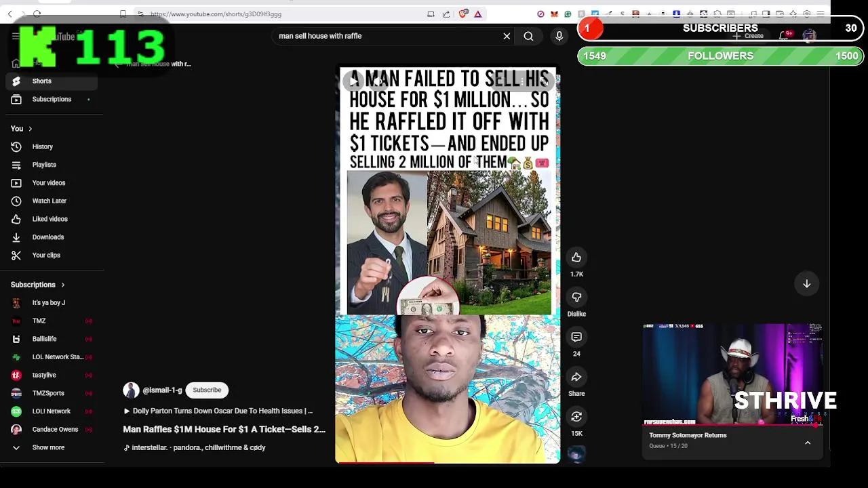Open @ismail-1-g channel avatar
868x488 pixels.
(x=131, y=390)
